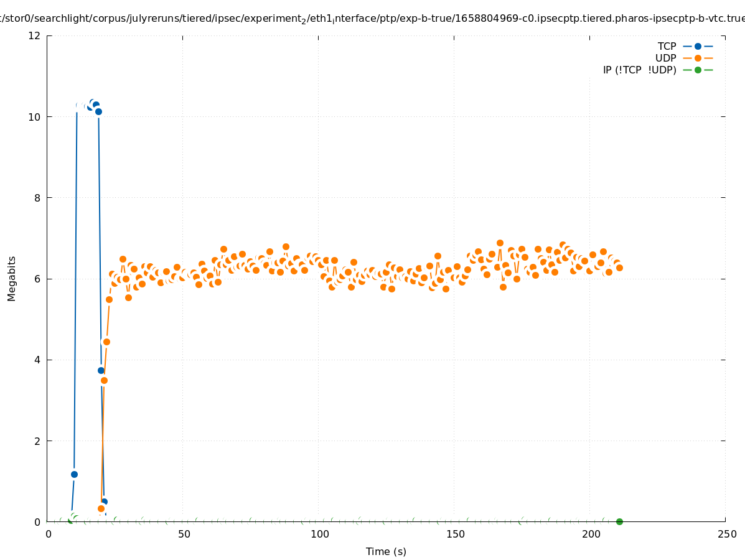Click the Time (s) x-axis label
Viewport: 745px width, 560px height.
click(386, 551)
